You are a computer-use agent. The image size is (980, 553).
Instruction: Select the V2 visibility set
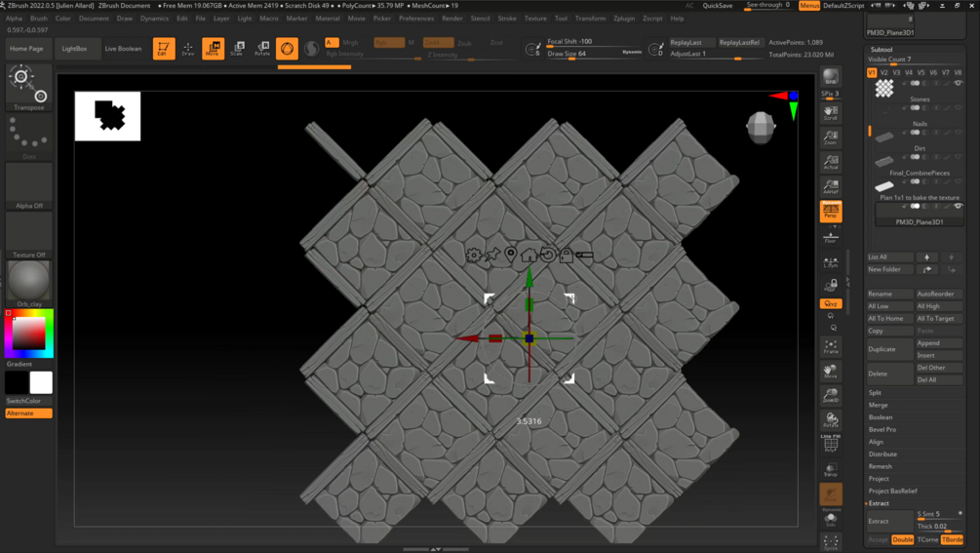coord(883,72)
